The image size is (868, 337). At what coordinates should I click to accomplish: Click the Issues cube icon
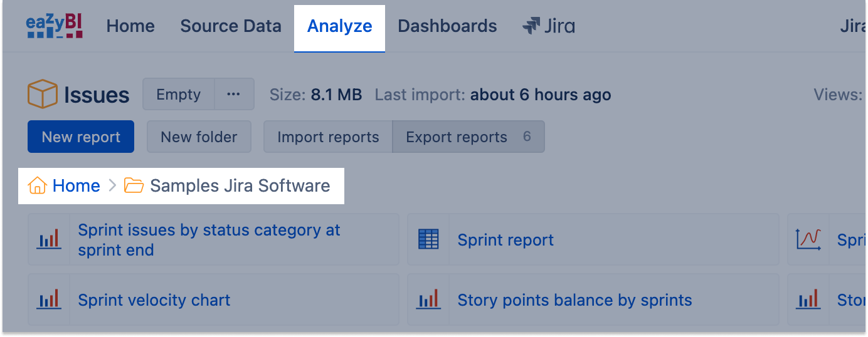[43, 95]
